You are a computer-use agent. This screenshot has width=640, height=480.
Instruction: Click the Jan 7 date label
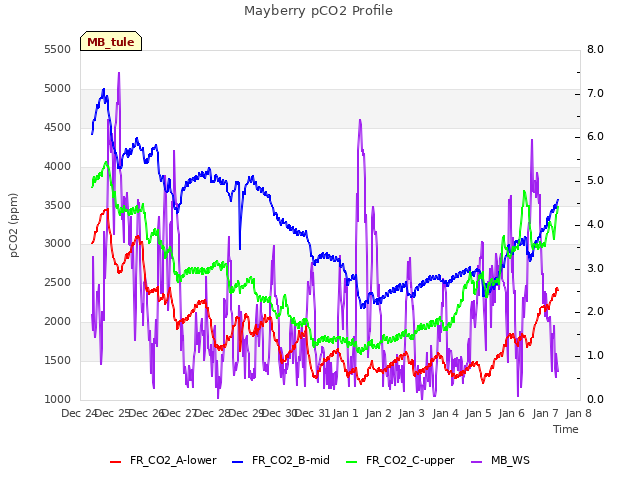[545, 413]
